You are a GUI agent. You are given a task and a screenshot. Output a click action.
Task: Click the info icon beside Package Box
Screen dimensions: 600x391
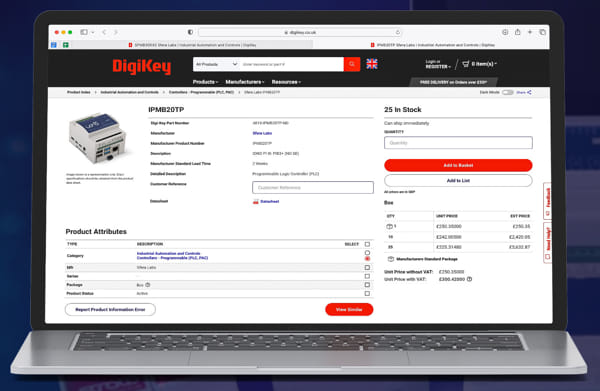click(x=148, y=285)
